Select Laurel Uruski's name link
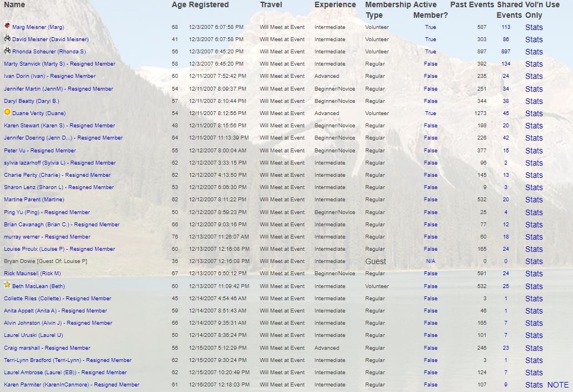This screenshot has width=573, height=392. 33,335
